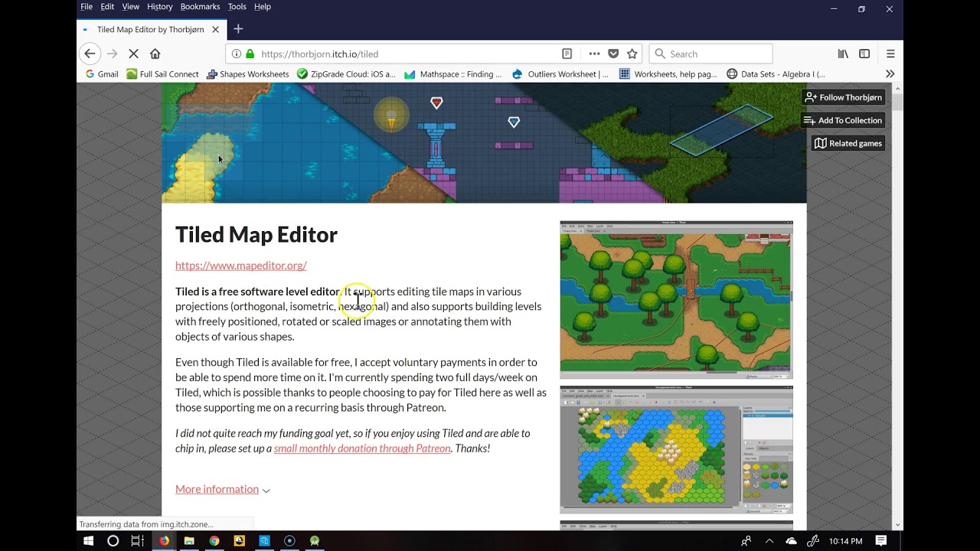The width and height of the screenshot is (980, 551).
Task: Bookmark this page with the star
Action: pos(632,54)
